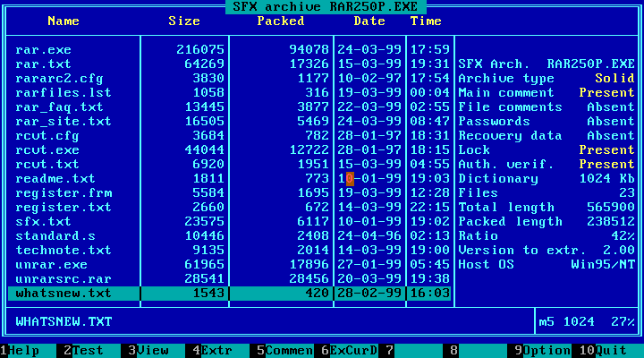Click the Time column header
This screenshot has width=644, height=358.
426,21
